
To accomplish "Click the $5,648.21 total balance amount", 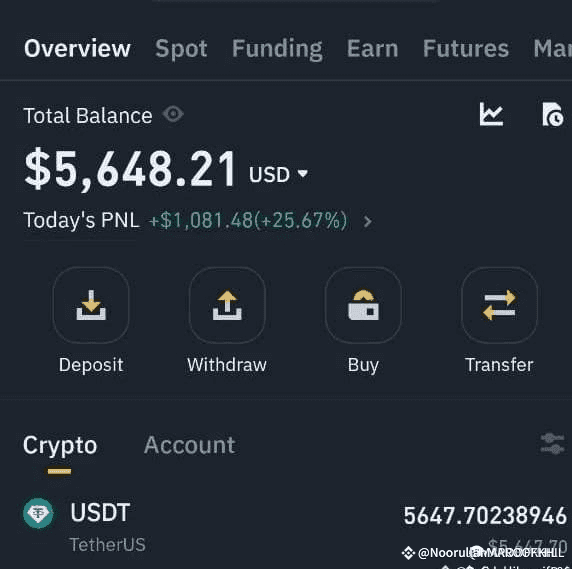I will [x=130, y=170].
